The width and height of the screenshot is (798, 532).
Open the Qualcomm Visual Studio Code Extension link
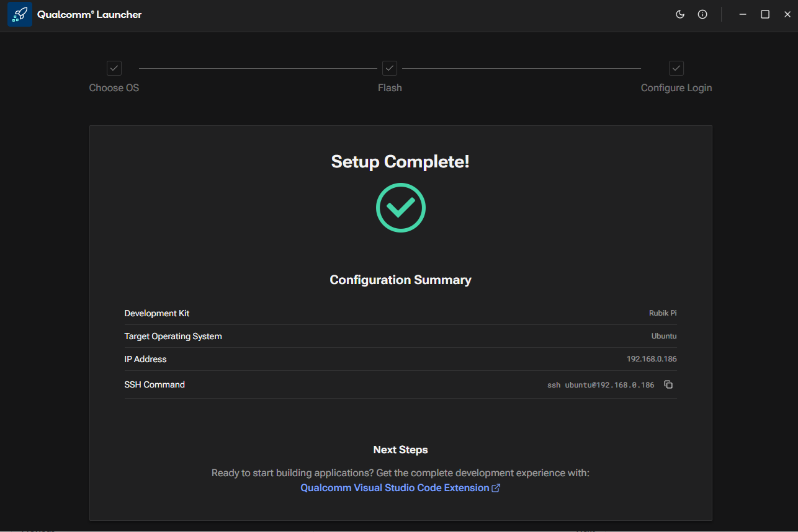395,488
